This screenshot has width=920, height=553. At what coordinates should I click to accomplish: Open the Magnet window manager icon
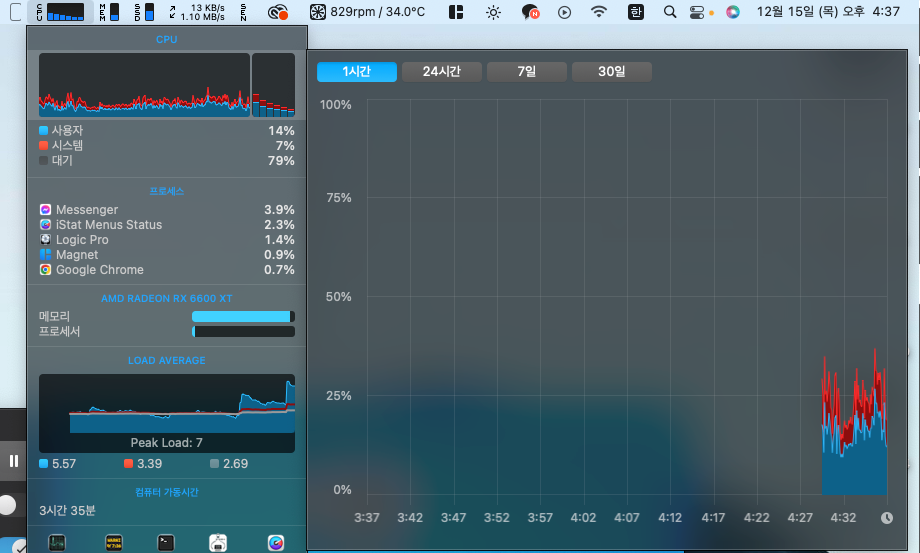456,12
